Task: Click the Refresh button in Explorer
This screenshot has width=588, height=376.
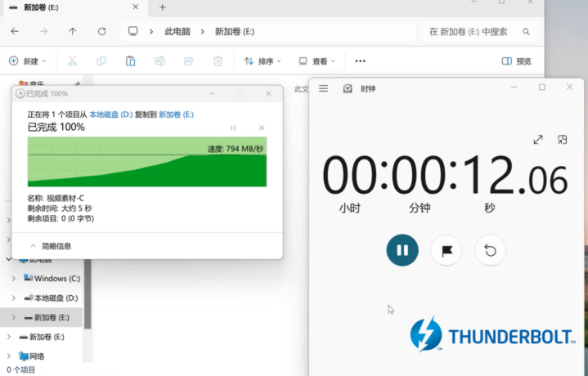Action: pyautogui.click(x=101, y=32)
